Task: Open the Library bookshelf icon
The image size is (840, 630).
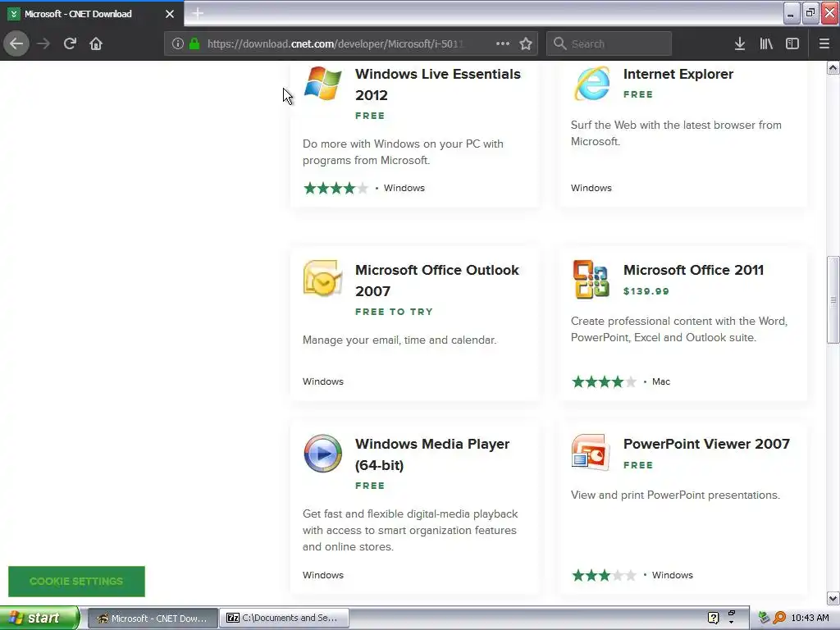Action: 766,43
